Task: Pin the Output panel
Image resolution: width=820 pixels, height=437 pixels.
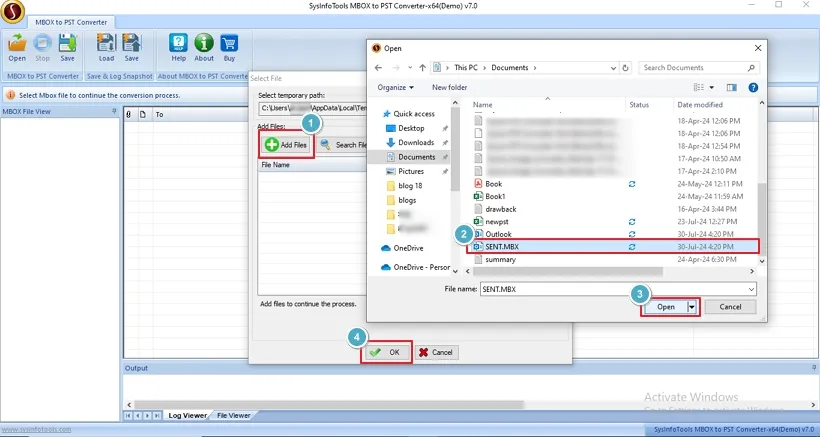Action: coord(814,368)
